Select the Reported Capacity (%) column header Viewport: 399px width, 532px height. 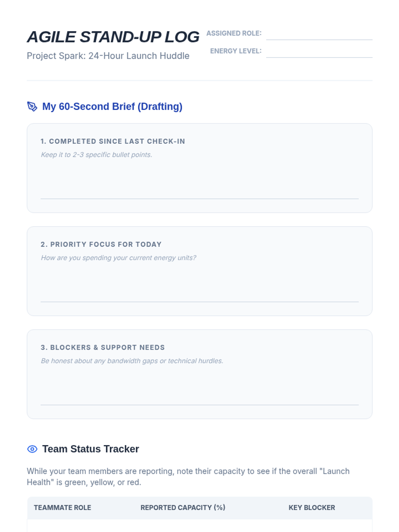(x=183, y=508)
